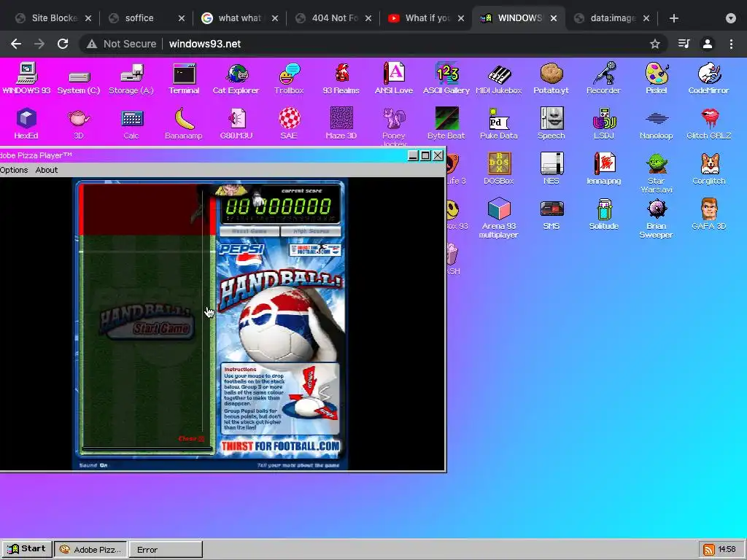This screenshot has height=560, width=747.
Task: Launch Bananamp banana icon
Action: point(184,124)
